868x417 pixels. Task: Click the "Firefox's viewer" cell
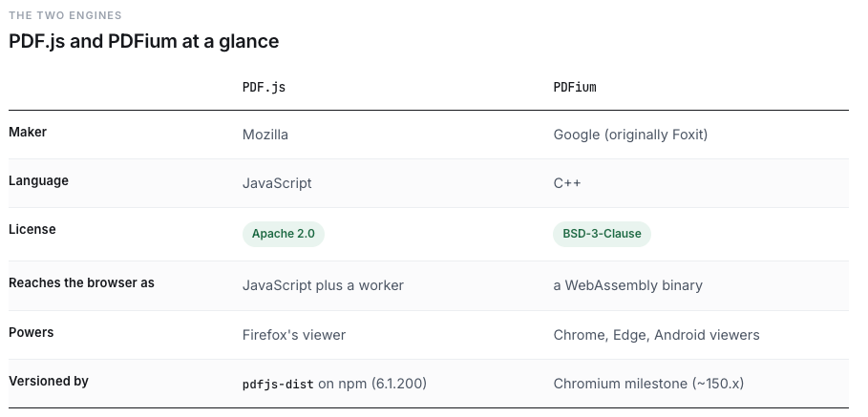click(294, 335)
